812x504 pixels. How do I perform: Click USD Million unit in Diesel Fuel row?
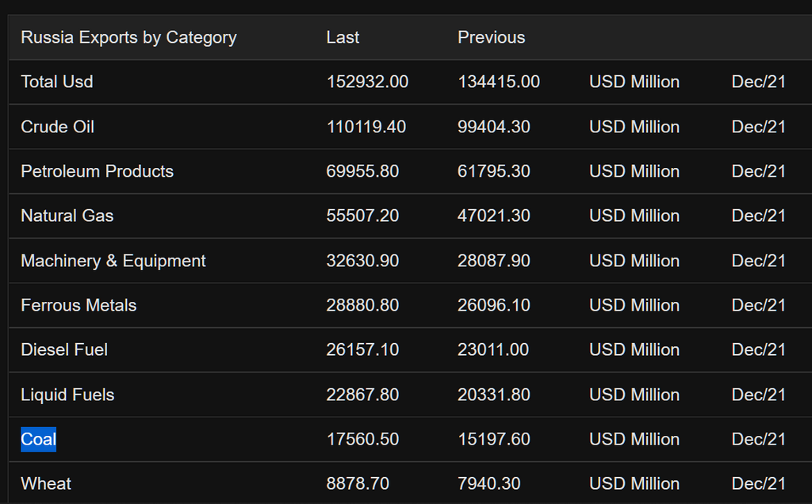634,349
